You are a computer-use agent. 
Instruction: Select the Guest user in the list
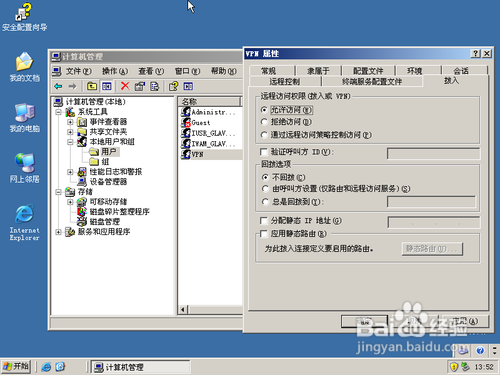201,123
